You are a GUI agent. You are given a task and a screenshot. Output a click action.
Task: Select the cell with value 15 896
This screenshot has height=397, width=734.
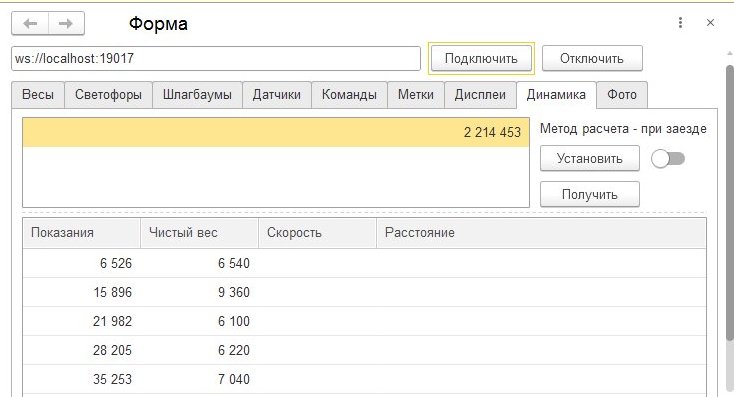click(x=81, y=292)
